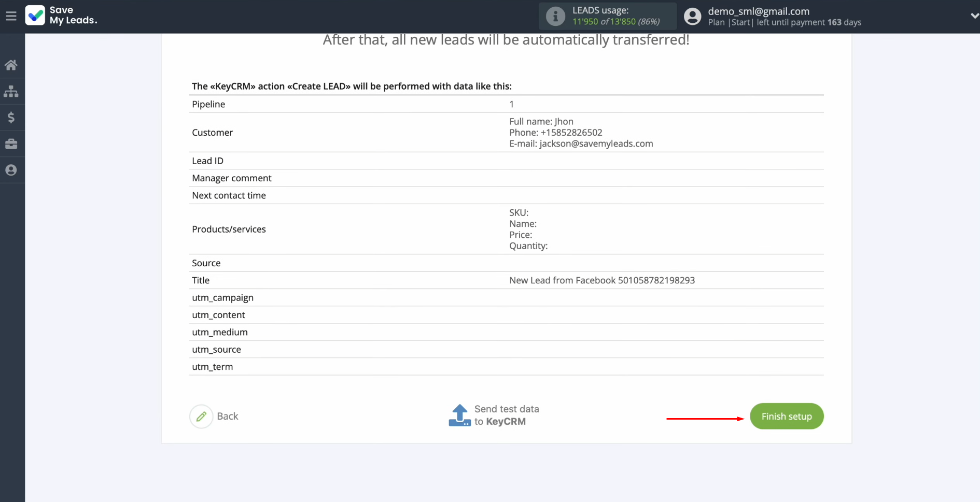Viewport: 980px width, 502px height.
Task: Select the Pipeline row label
Action: (x=208, y=104)
